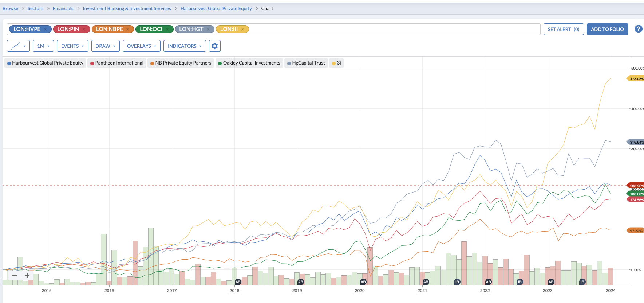
Task: Open Investment Banking & Investment Services link
Action: tap(127, 8)
